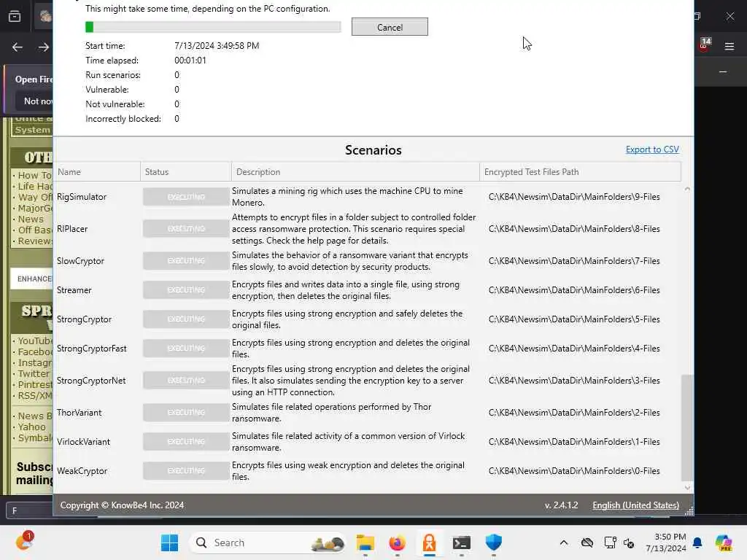Select the RigSimulator scenario name
747x560 pixels.
82,197
